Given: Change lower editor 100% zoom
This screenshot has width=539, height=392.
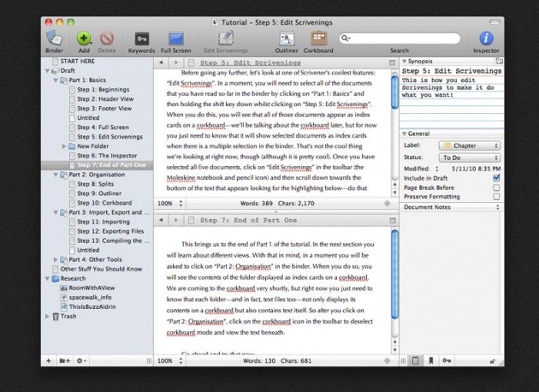Looking at the screenshot, I should (169, 360).
